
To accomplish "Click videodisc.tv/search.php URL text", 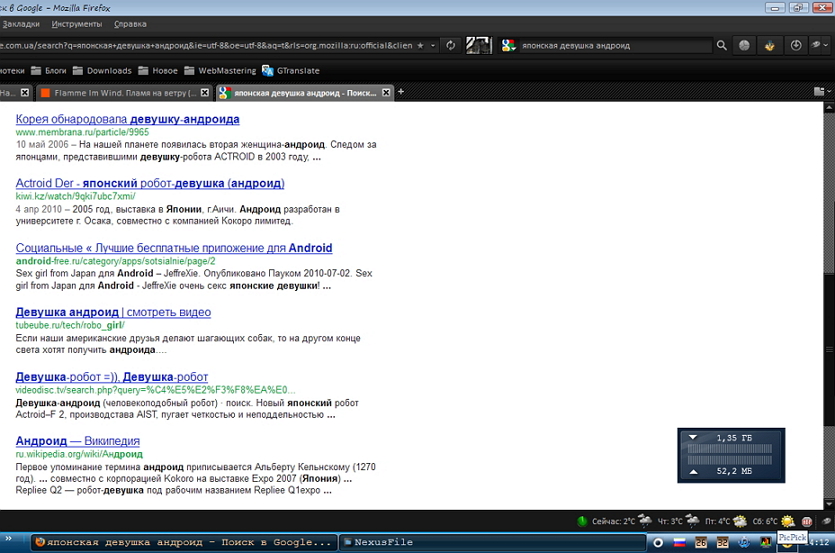I will (x=155, y=389).
